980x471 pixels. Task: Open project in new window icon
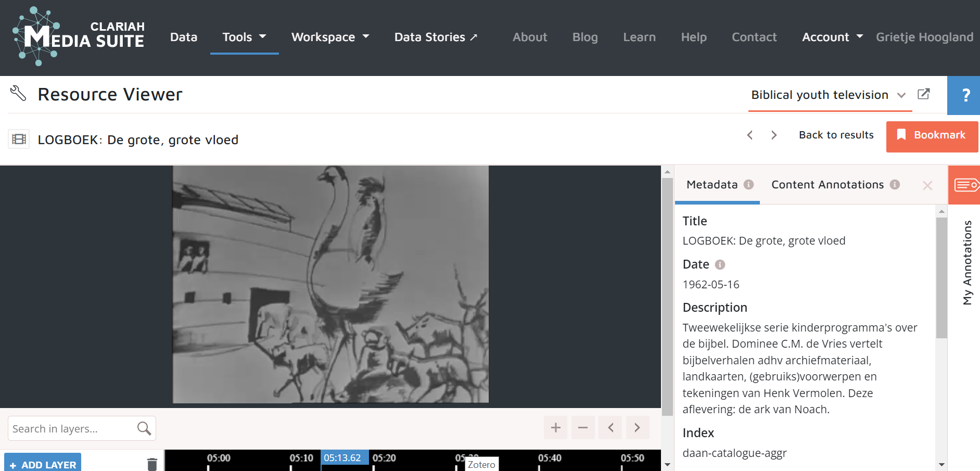923,94
